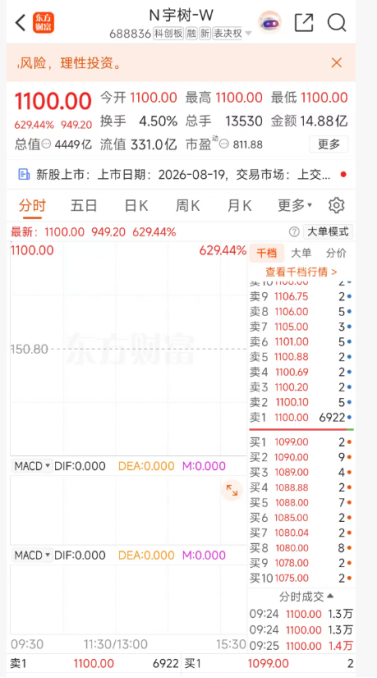The width and height of the screenshot is (377, 678).
Task: Dismiss the risk warning banner
Action: 336,63
